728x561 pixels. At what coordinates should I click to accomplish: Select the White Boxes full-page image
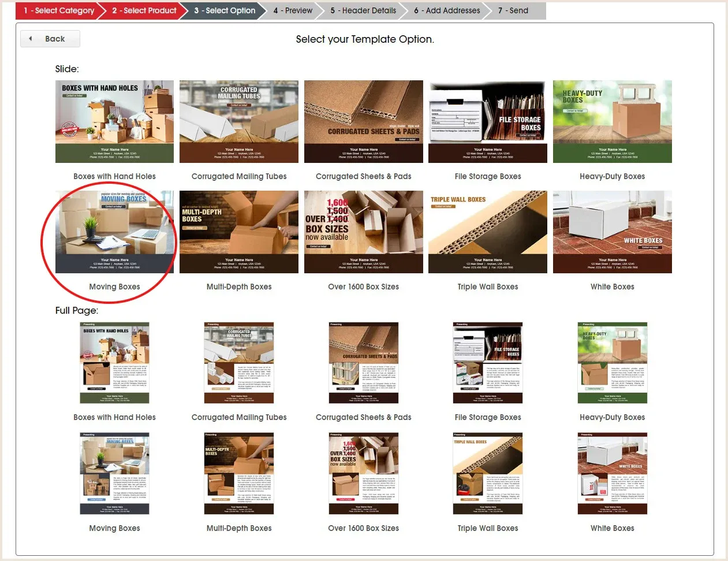click(x=613, y=474)
